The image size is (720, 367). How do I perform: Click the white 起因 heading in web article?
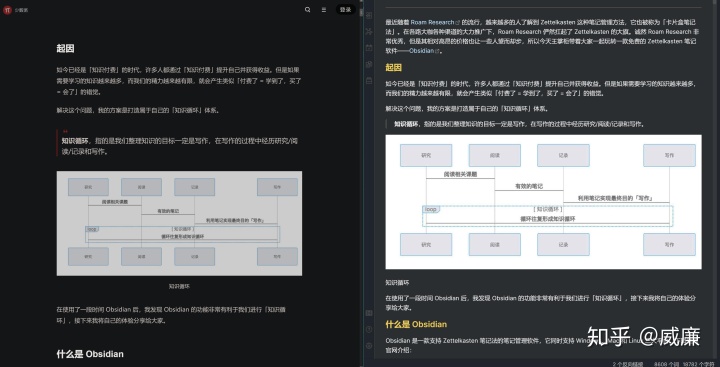coord(65,49)
